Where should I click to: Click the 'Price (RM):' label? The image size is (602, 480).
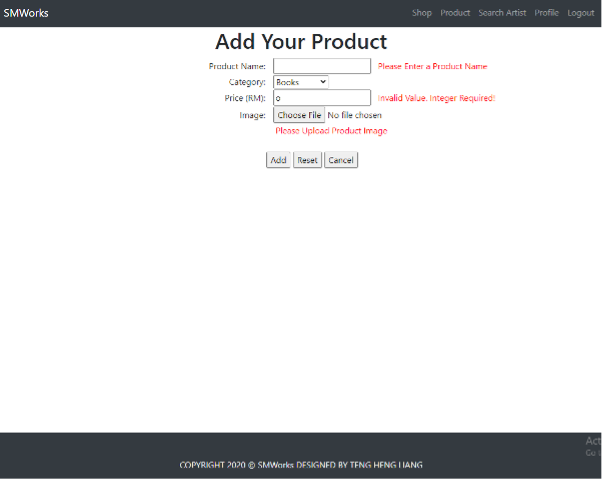tap(245, 98)
